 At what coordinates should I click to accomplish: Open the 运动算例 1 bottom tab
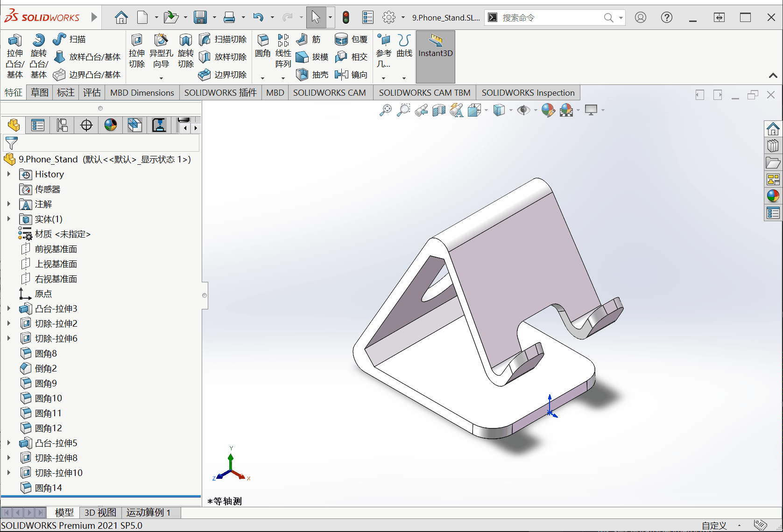(x=148, y=512)
